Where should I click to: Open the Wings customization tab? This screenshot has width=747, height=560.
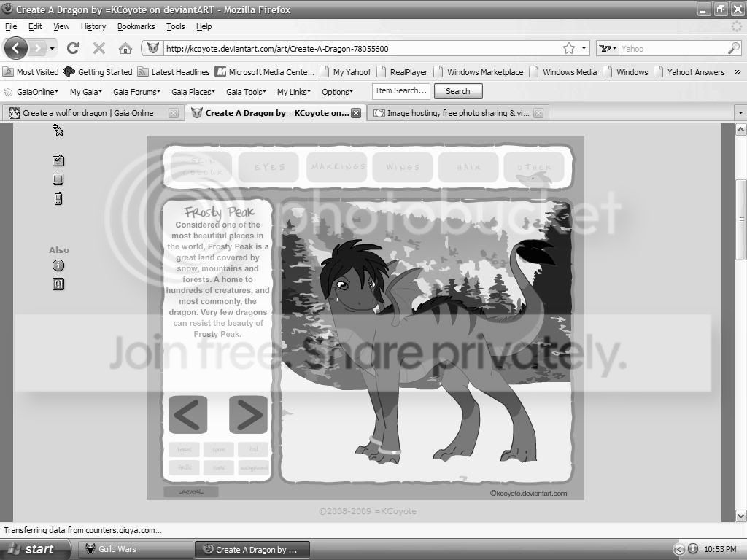(403, 167)
